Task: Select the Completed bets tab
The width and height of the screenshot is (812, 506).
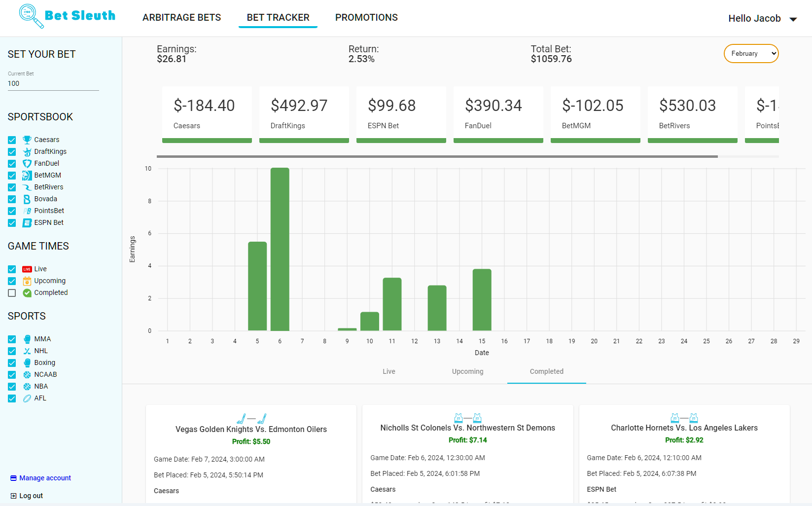Action: (x=547, y=371)
